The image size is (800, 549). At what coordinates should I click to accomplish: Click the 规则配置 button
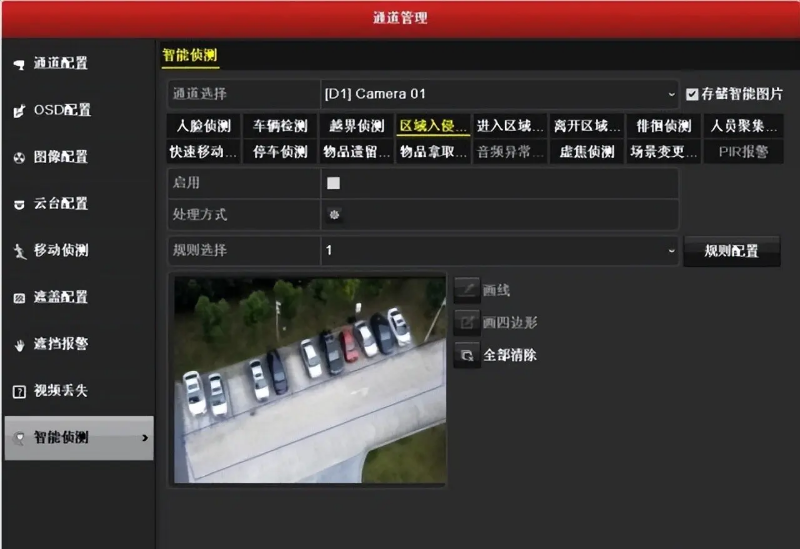click(731, 251)
